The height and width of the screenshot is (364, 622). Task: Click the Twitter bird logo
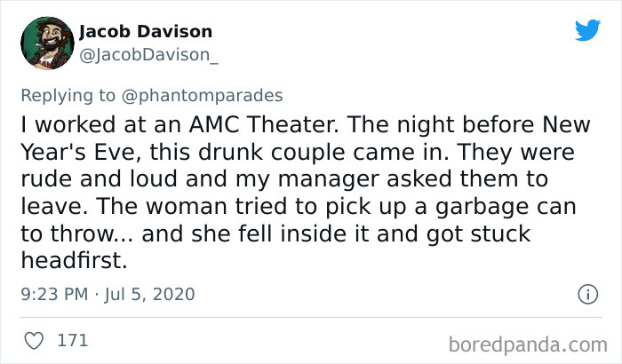[x=587, y=31]
